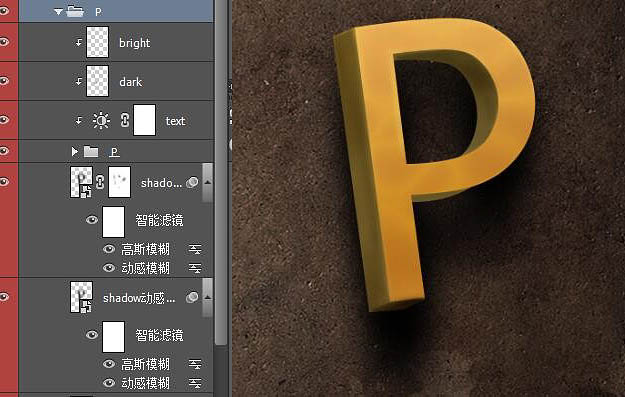
Task: Toggle visibility of the text adjustment layer
Action: [x=4, y=120]
